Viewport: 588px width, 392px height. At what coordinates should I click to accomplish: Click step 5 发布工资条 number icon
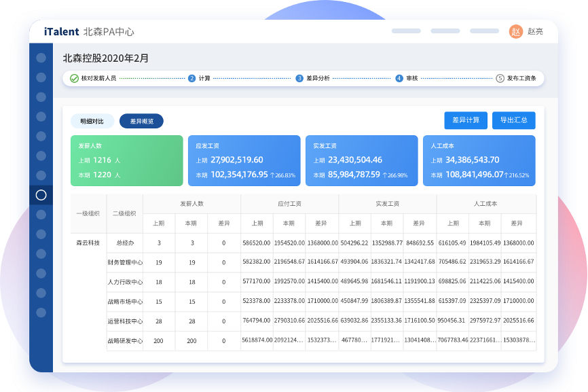tap(500, 78)
